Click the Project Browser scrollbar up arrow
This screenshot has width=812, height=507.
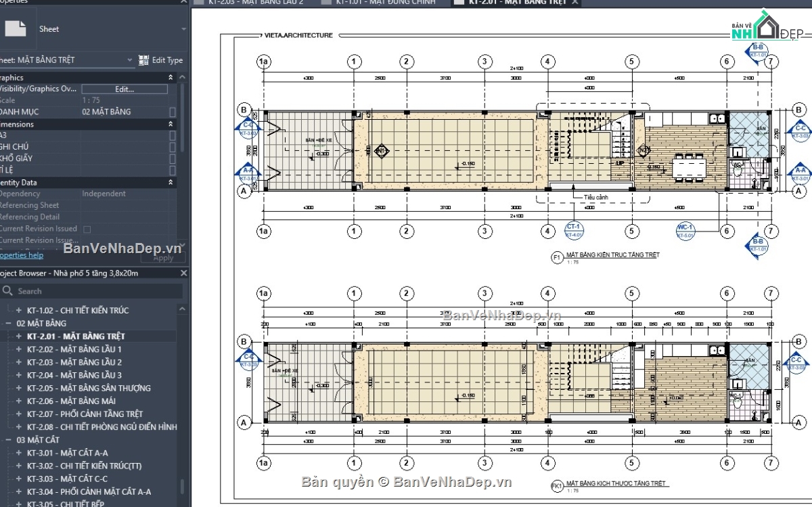click(181, 309)
